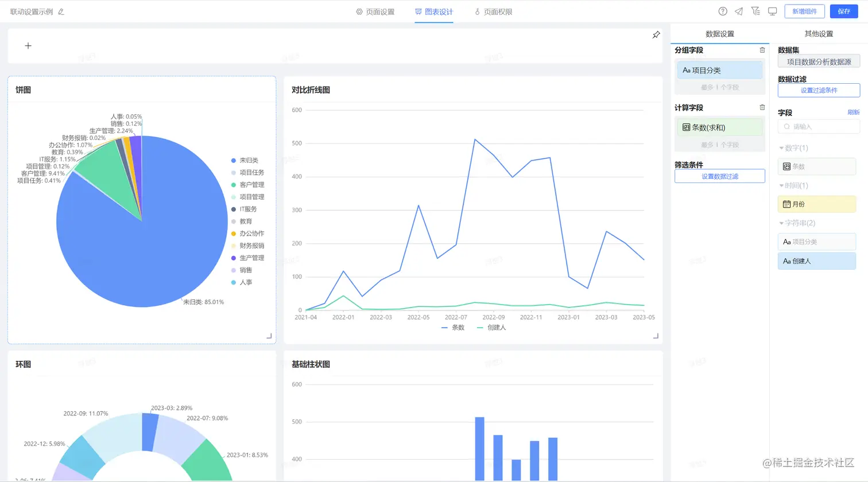The width and height of the screenshot is (868, 482).
Task: Open the help question mark icon
Action: pos(723,11)
